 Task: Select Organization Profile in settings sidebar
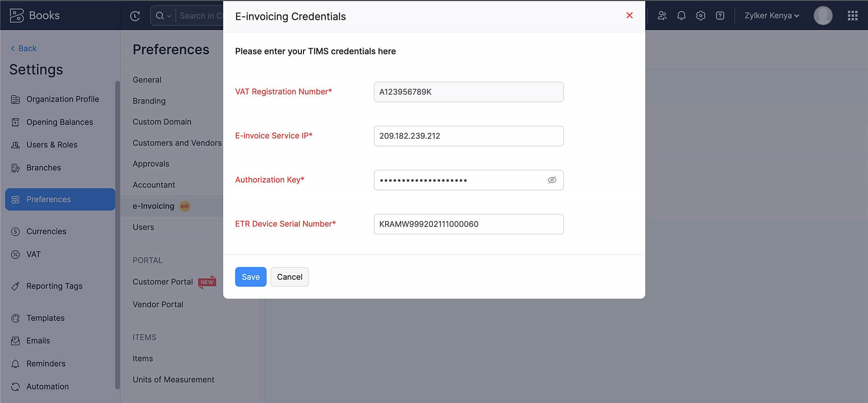click(x=63, y=99)
